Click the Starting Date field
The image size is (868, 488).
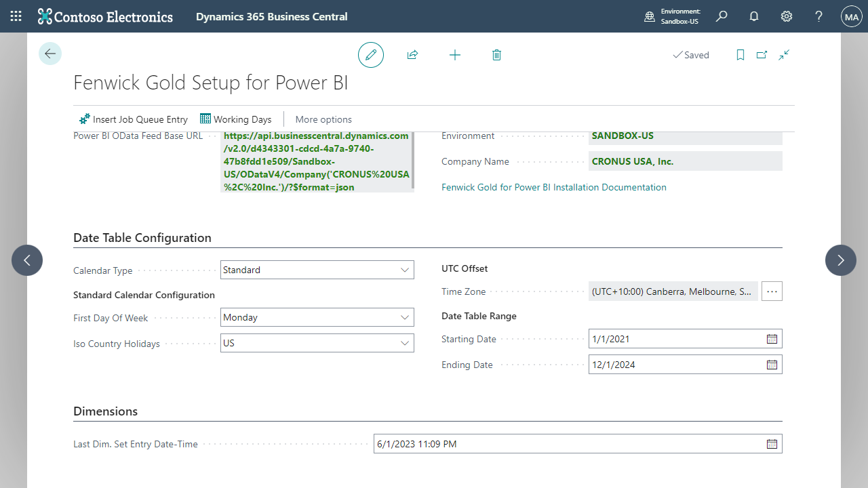coord(686,339)
